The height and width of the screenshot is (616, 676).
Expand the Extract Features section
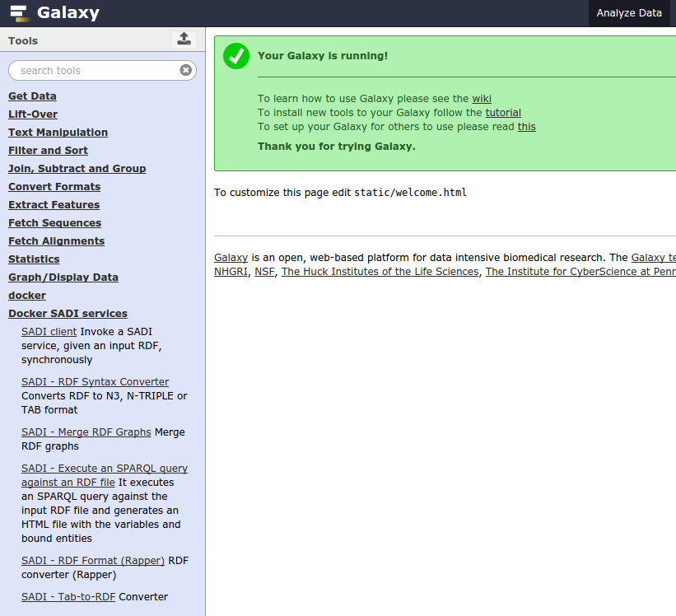click(x=54, y=205)
